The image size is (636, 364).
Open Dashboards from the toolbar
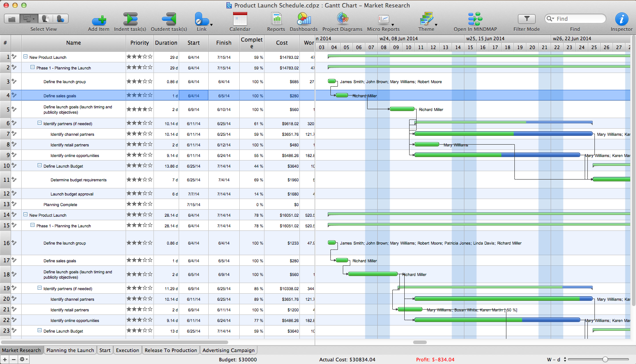pyautogui.click(x=304, y=19)
